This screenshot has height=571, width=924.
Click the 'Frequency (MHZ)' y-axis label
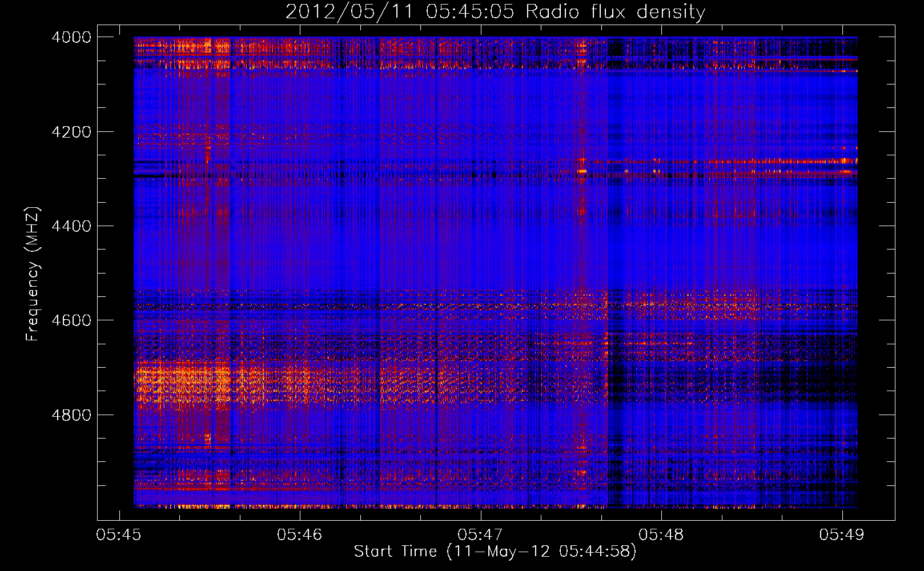tap(33, 274)
